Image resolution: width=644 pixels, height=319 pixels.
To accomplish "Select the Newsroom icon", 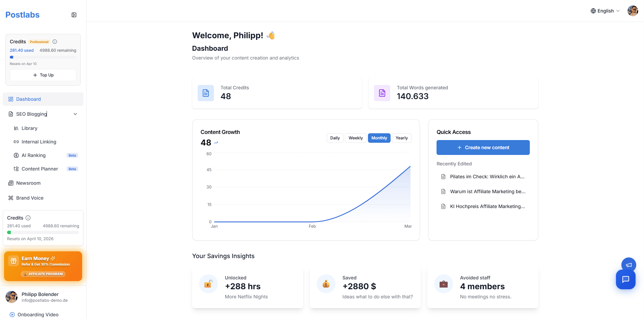I will pyautogui.click(x=11, y=183).
